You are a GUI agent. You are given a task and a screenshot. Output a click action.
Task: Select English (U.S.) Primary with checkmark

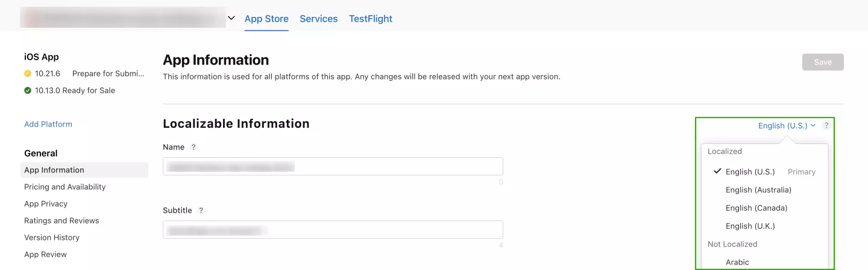764,172
